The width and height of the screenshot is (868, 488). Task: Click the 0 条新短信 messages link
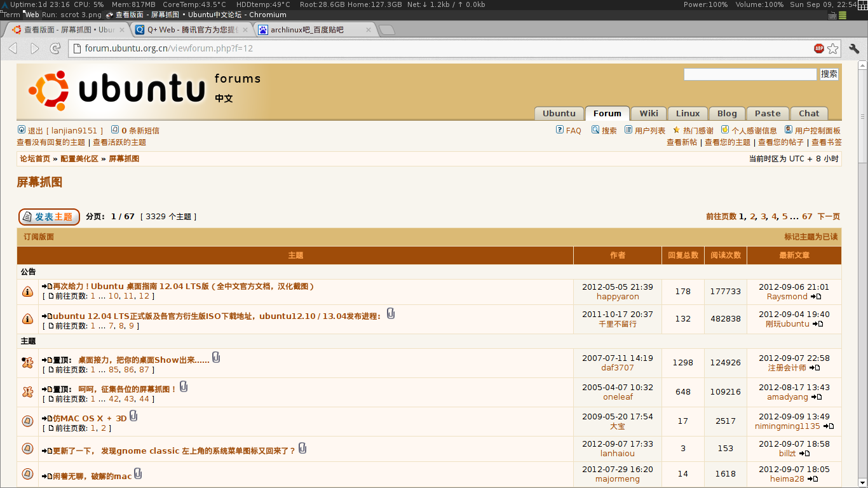tap(140, 130)
